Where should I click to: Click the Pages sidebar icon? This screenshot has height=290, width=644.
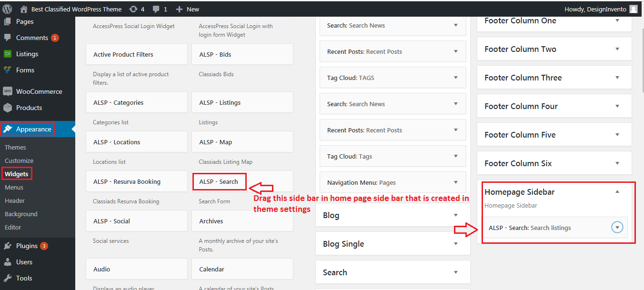(7, 21)
